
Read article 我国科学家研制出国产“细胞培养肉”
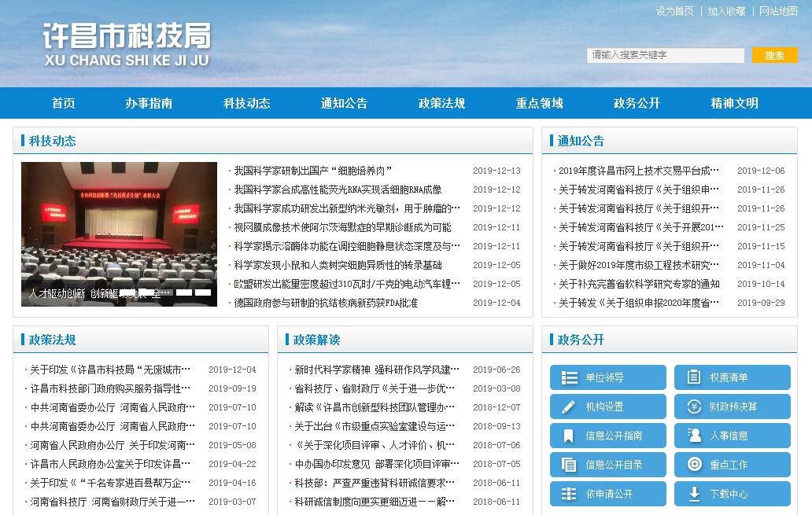coord(312,171)
